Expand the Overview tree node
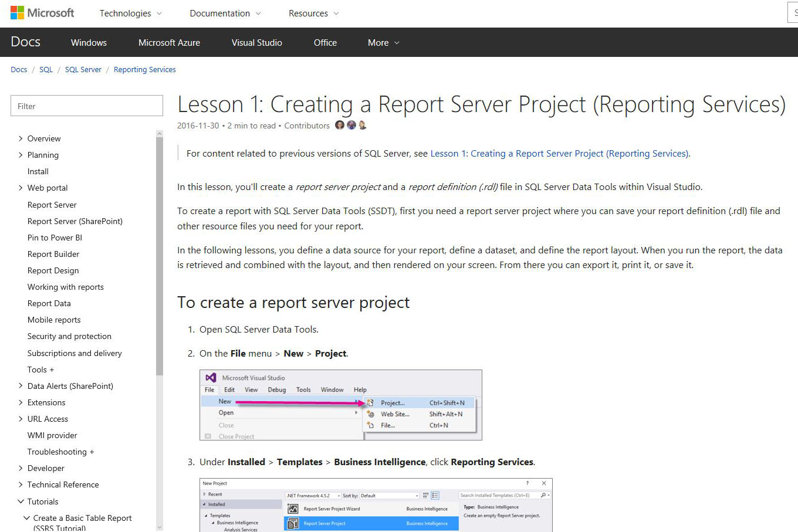798x532 pixels. [x=21, y=138]
